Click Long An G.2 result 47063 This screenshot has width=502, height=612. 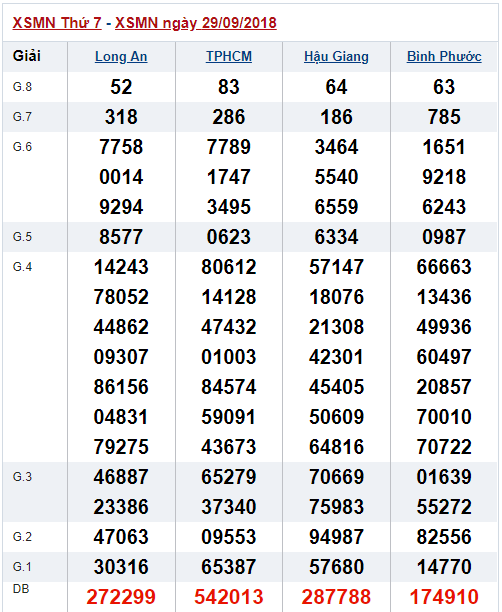click(121, 536)
